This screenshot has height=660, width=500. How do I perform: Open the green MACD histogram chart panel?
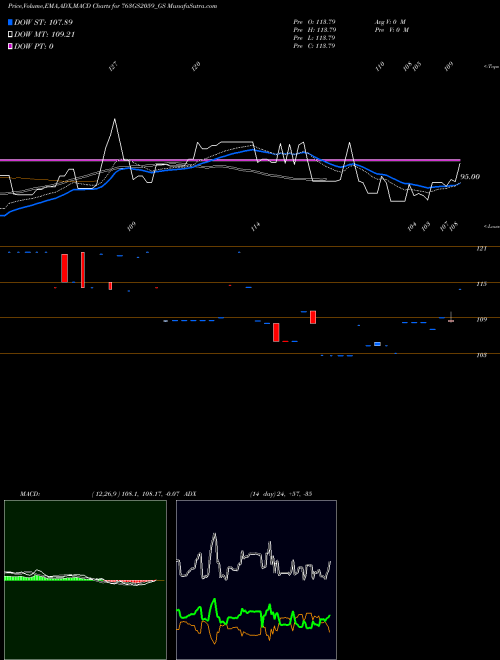(x=85, y=580)
